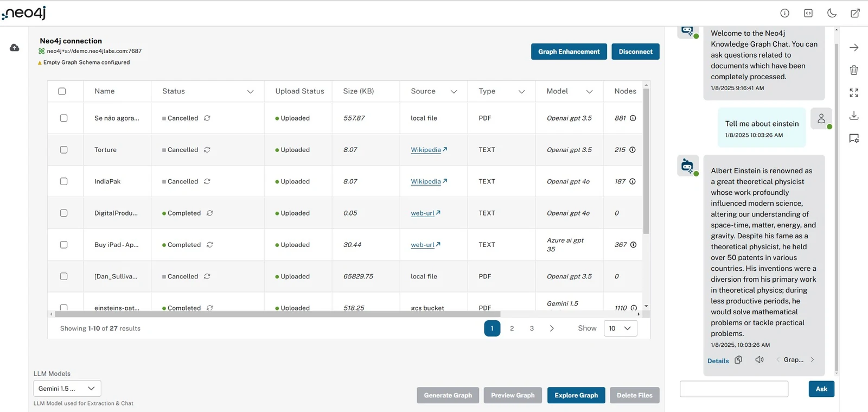Image resolution: width=868 pixels, height=412 pixels.
Task: Open the Status column filter dropdown
Action: [250, 92]
